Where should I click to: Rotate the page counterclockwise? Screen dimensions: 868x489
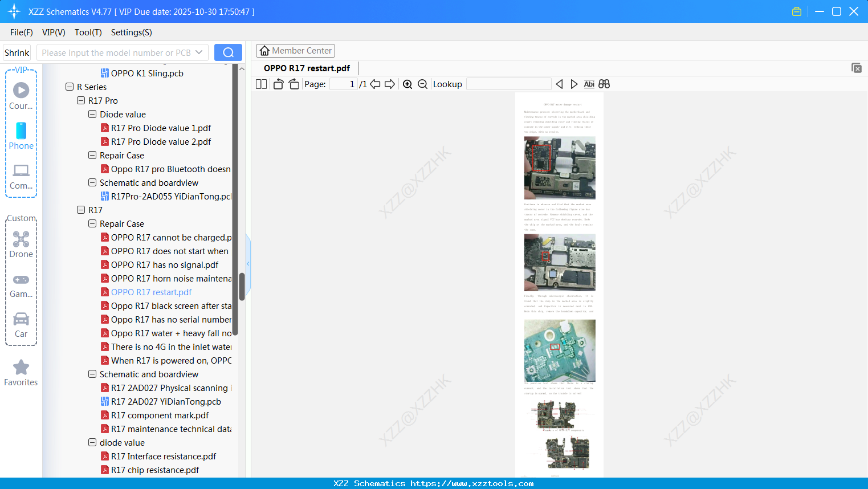(x=278, y=84)
